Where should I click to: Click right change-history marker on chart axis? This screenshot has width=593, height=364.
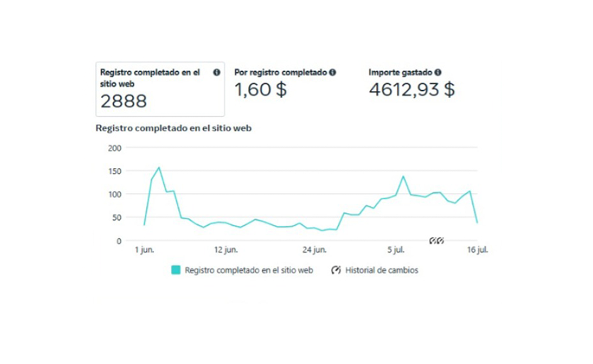pos(440,241)
